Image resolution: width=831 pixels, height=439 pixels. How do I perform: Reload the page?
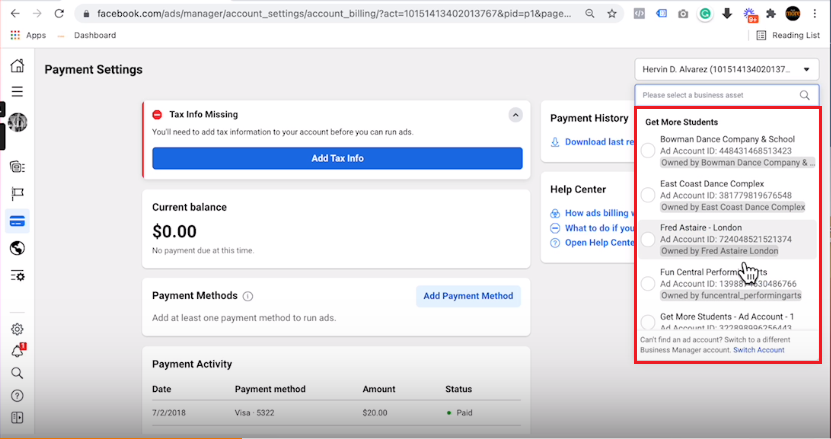pyautogui.click(x=59, y=13)
